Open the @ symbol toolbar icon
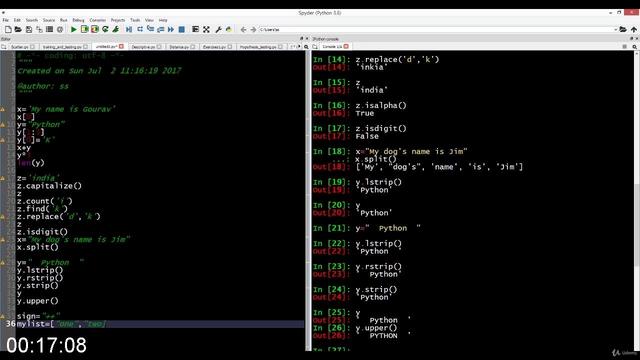The image size is (640, 360). (60, 29)
